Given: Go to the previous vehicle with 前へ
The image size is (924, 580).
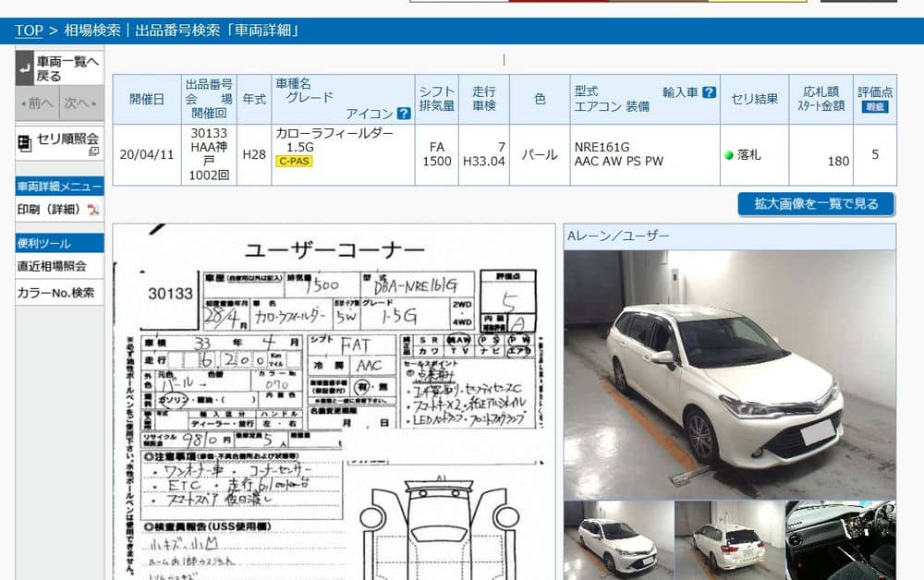Looking at the screenshot, I should click(37, 103).
